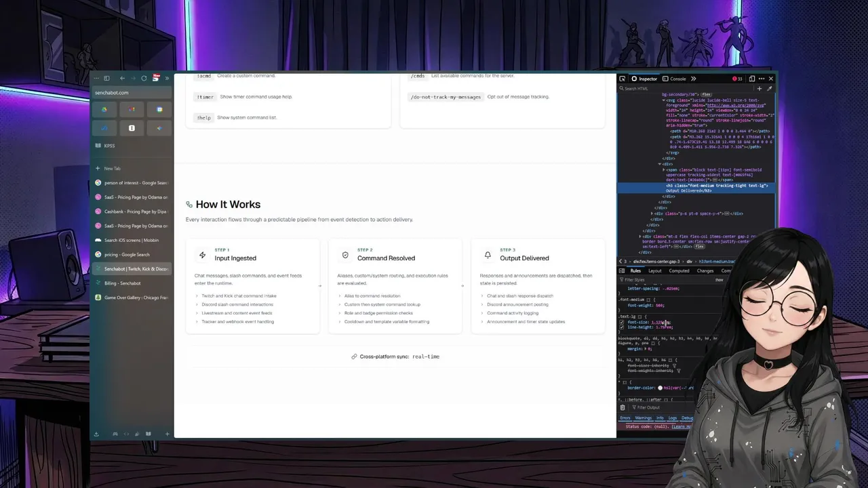The image size is (868, 488).
Task: Click the !help command label
Action: [203, 118]
